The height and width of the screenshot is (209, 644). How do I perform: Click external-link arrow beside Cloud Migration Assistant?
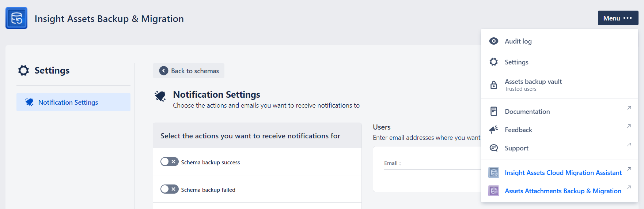pyautogui.click(x=629, y=169)
